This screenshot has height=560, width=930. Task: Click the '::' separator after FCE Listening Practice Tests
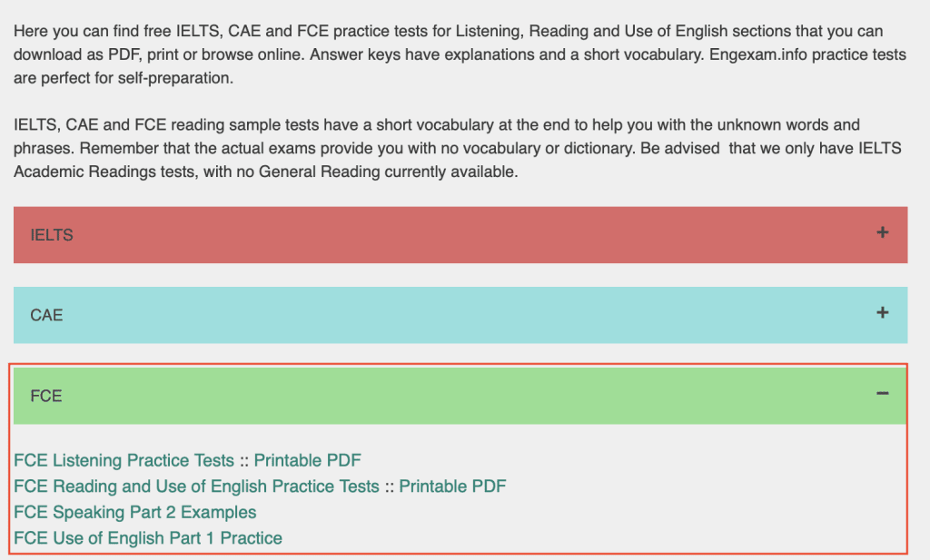point(243,460)
